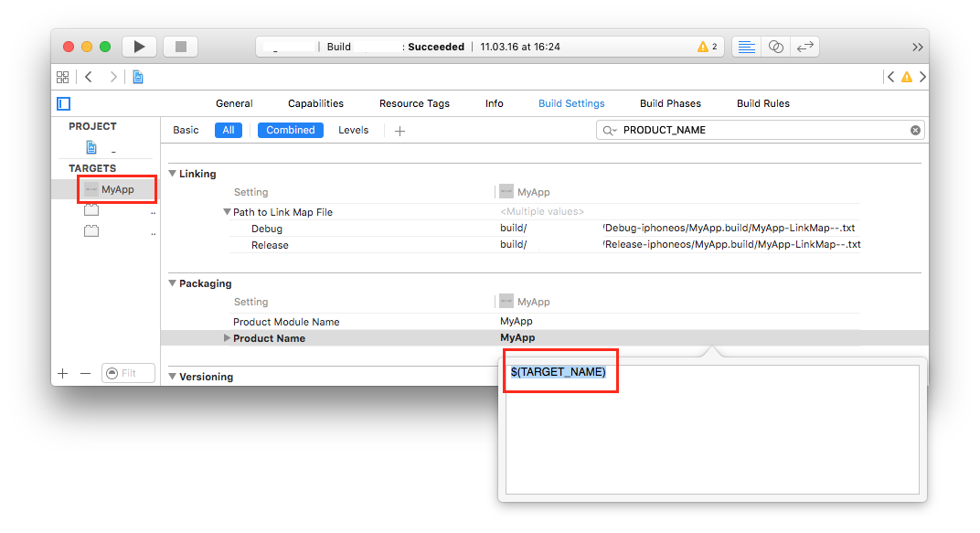
Task: Open the Assistant editor
Action: 775,47
